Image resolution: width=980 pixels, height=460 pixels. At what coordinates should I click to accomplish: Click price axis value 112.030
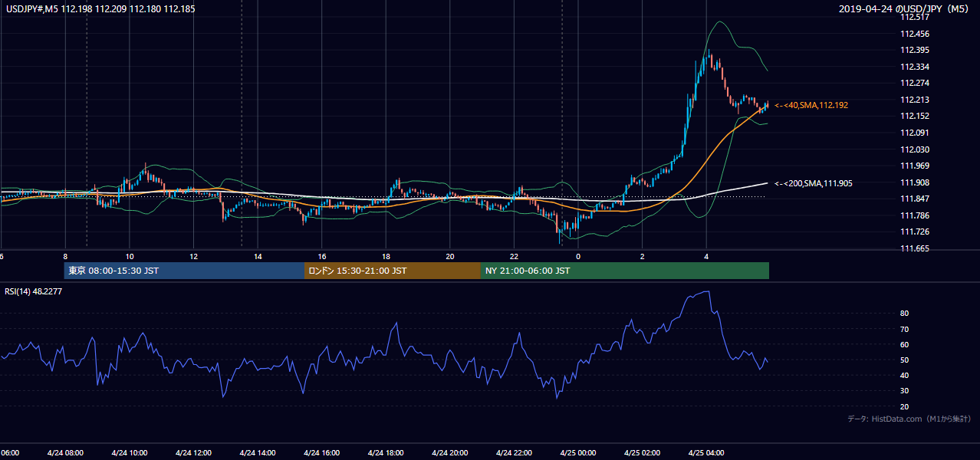click(x=916, y=149)
